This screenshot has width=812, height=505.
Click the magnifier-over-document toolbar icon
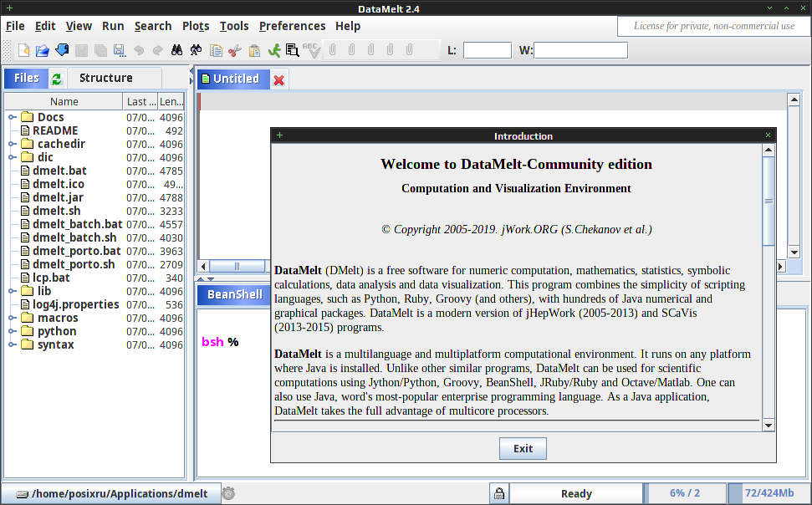pos(293,50)
